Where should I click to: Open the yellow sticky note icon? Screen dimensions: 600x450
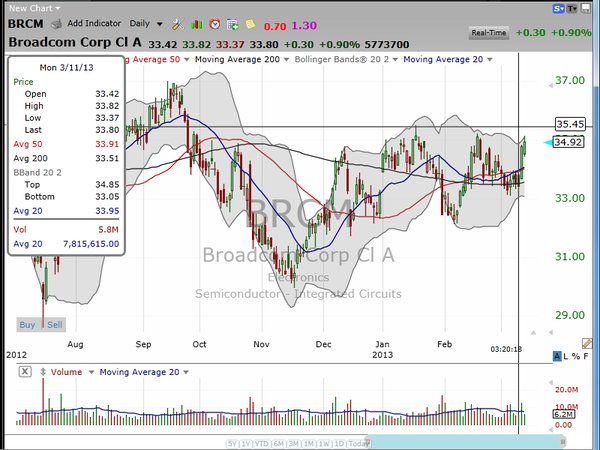point(250,24)
